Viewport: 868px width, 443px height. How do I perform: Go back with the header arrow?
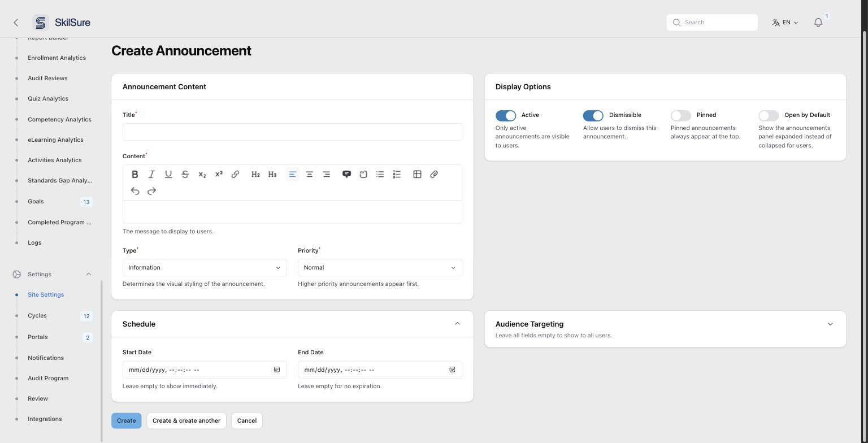coord(16,23)
